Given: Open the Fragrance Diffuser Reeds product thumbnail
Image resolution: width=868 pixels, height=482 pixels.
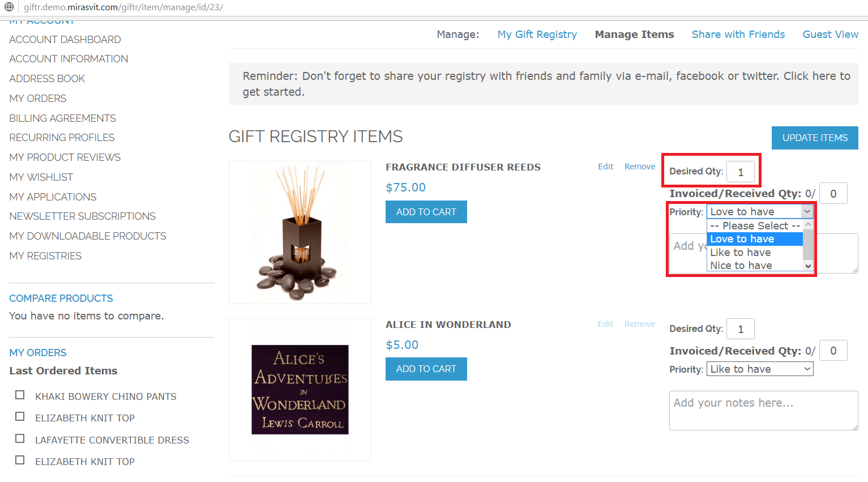Looking at the screenshot, I should point(300,232).
